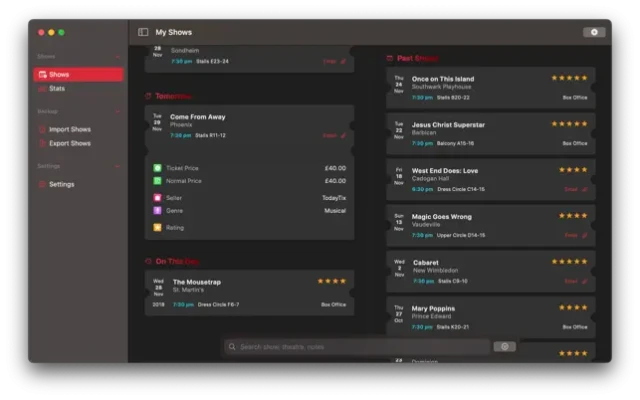Click the Settings gear icon in sidebar
This screenshot has width=640, height=400.
[42, 184]
